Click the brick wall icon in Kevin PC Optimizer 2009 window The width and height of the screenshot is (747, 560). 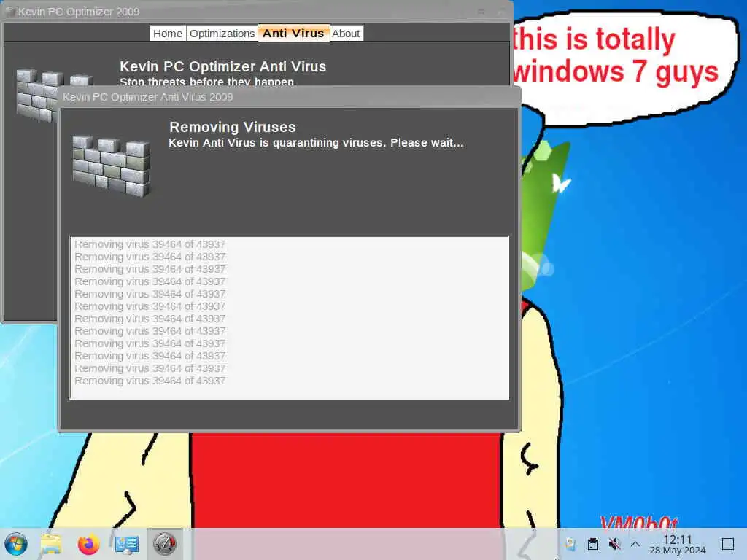36,94
